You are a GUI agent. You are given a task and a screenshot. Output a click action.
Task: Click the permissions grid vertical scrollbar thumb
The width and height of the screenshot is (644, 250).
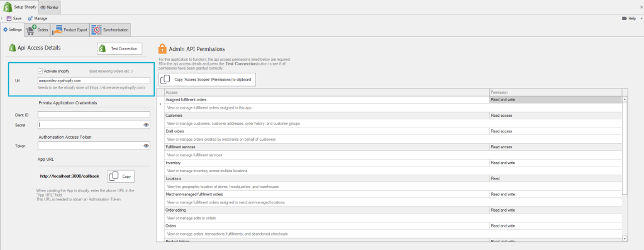(625, 148)
